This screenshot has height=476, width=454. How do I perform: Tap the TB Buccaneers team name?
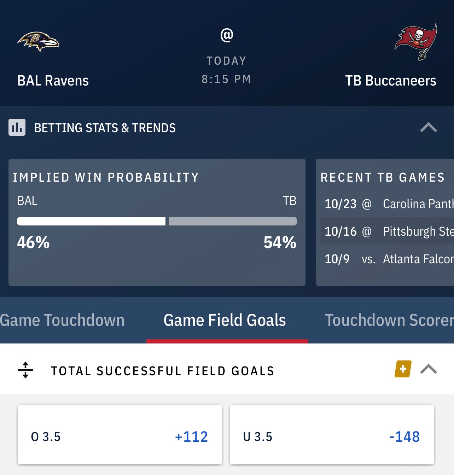click(390, 81)
